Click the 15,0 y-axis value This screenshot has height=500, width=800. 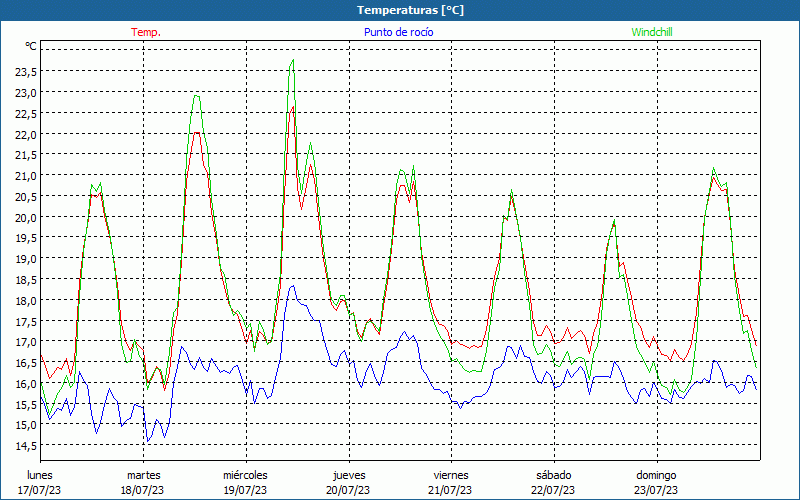(x=26, y=424)
